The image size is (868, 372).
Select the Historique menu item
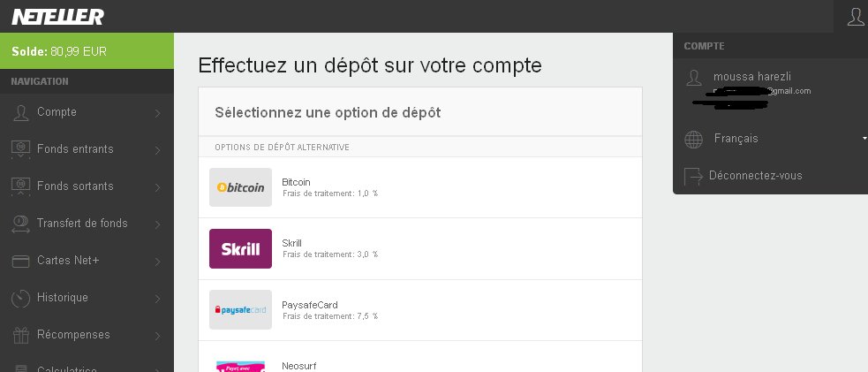(x=87, y=298)
